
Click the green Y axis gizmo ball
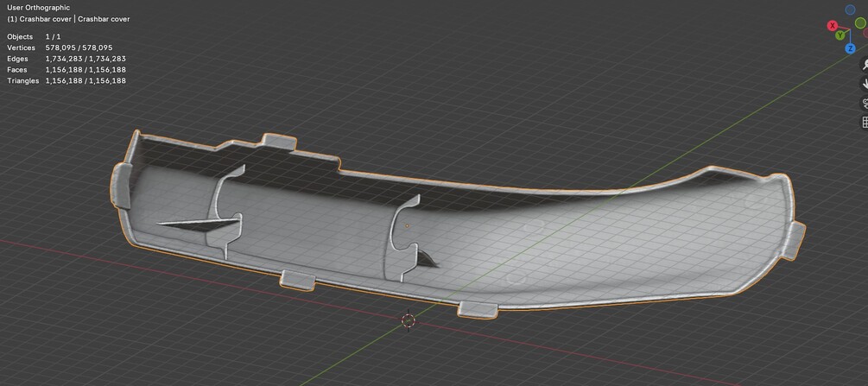(x=839, y=35)
